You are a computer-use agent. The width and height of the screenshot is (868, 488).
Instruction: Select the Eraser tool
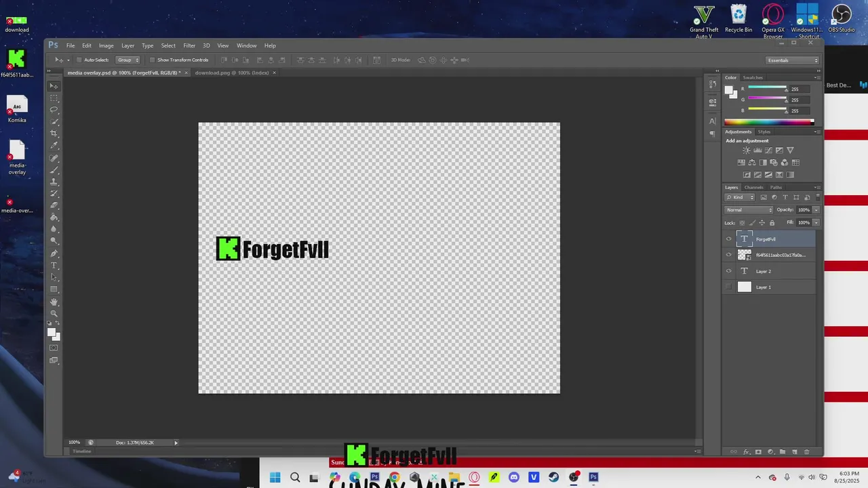[x=54, y=205]
